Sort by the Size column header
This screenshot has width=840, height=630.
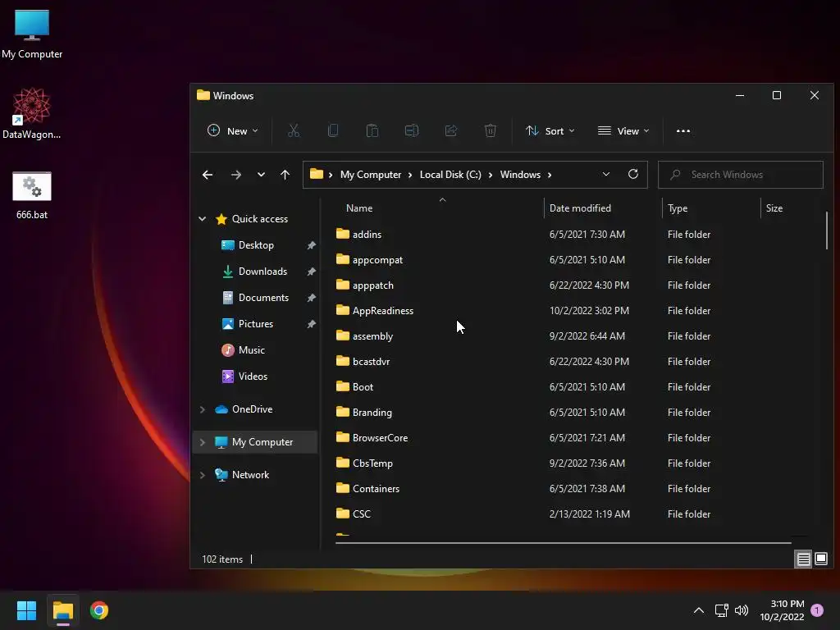[774, 208]
